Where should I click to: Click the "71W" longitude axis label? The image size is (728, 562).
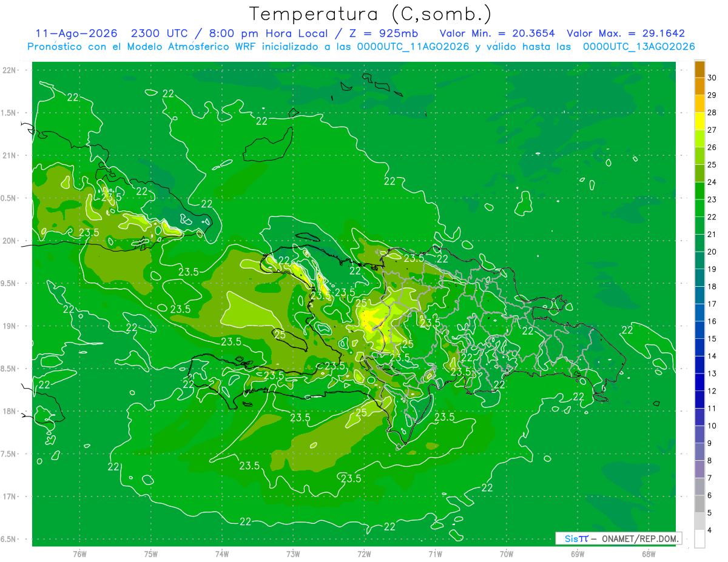[435, 554]
